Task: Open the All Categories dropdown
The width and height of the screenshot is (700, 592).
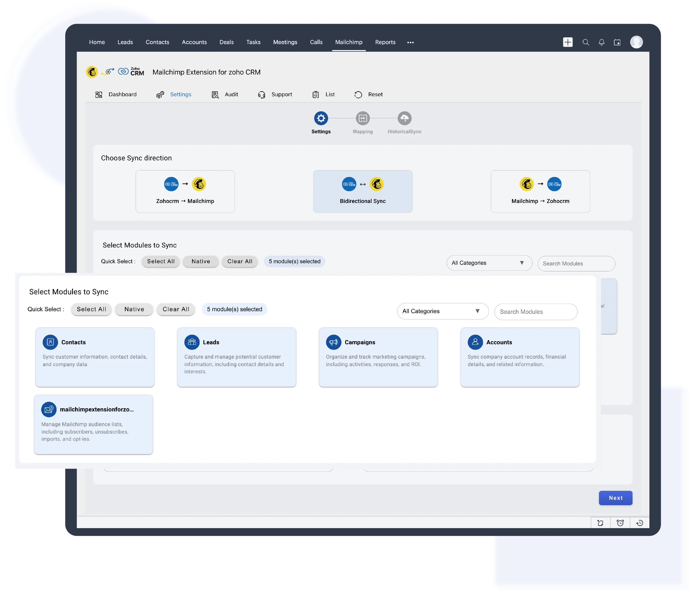Action: click(489, 263)
